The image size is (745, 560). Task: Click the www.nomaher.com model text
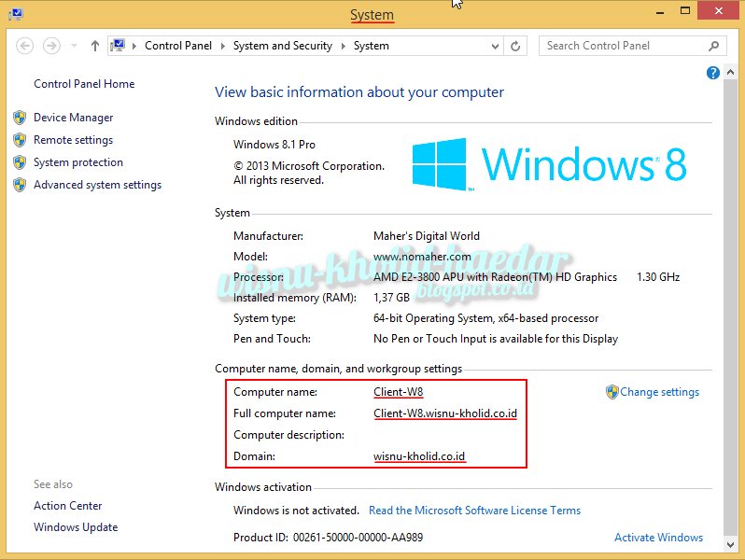click(x=422, y=257)
